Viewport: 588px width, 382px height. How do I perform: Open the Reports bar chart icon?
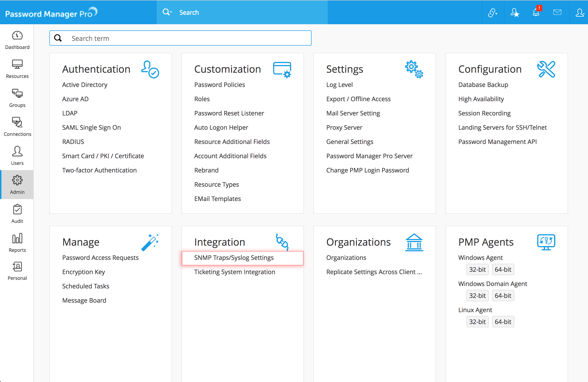click(17, 243)
